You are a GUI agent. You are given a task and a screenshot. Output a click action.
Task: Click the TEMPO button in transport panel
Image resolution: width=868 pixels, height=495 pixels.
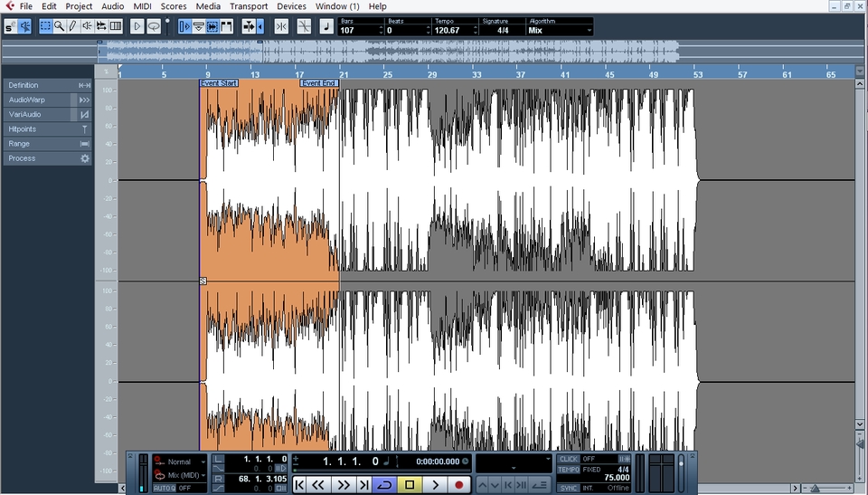point(569,470)
